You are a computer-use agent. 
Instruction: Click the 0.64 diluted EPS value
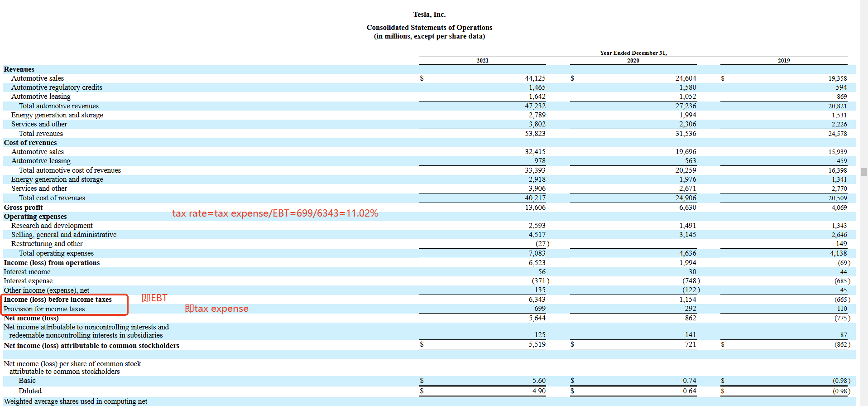pos(690,391)
